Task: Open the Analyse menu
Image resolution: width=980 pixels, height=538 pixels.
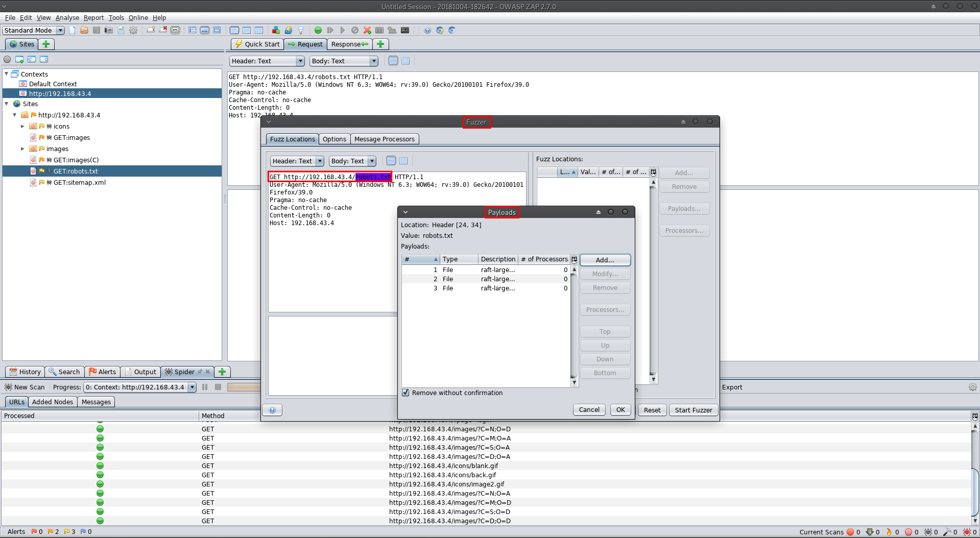Action: (67, 17)
